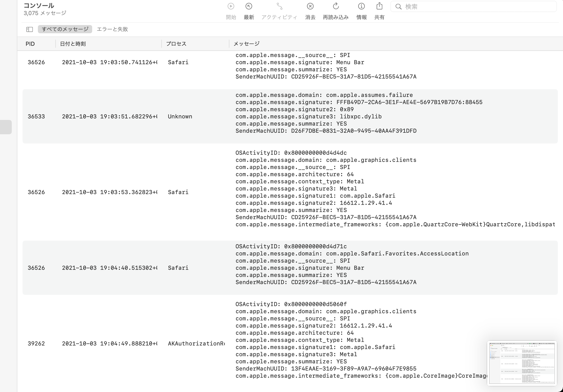Switch to the エラーと失敗 filter tab
The image size is (563, 392).
click(112, 29)
